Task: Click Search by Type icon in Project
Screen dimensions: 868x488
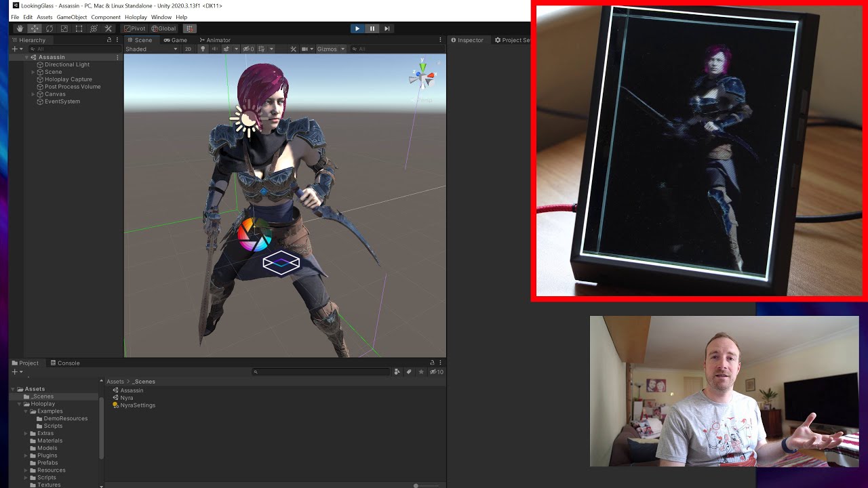Action: (397, 371)
